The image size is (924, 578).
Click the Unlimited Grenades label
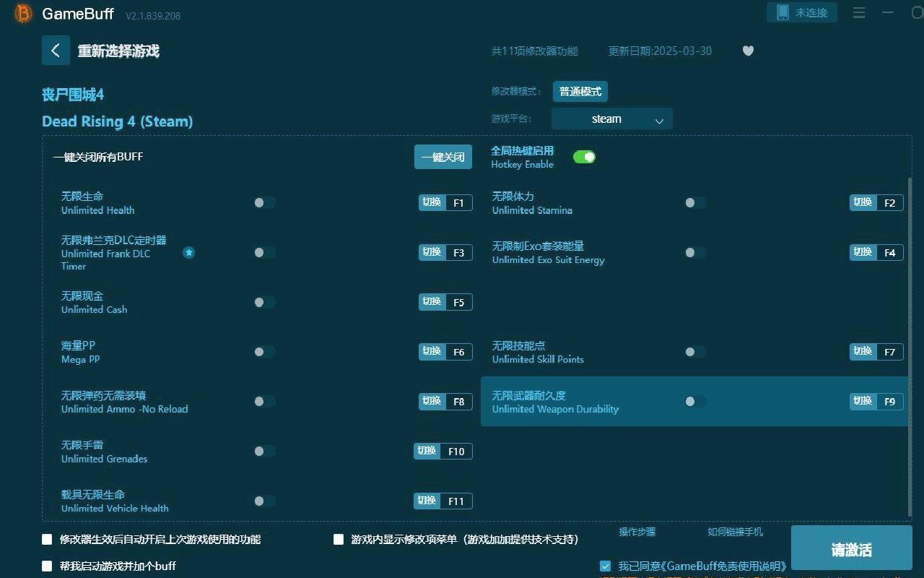[x=105, y=459]
